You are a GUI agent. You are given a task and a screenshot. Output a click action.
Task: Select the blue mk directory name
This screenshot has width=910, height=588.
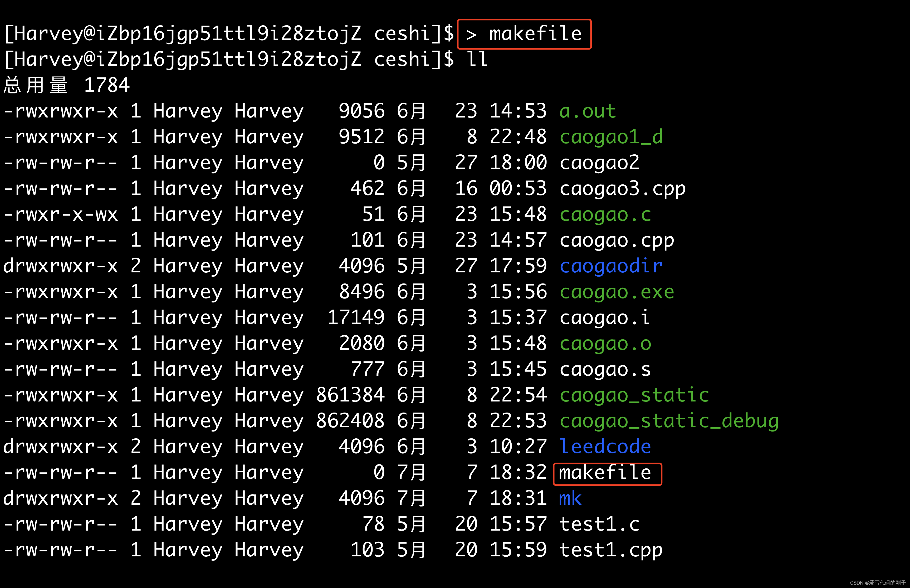tap(570, 498)
